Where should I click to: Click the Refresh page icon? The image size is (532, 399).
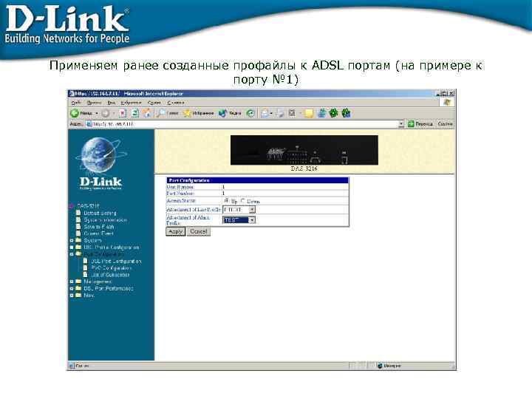click(x=134, y=113)
